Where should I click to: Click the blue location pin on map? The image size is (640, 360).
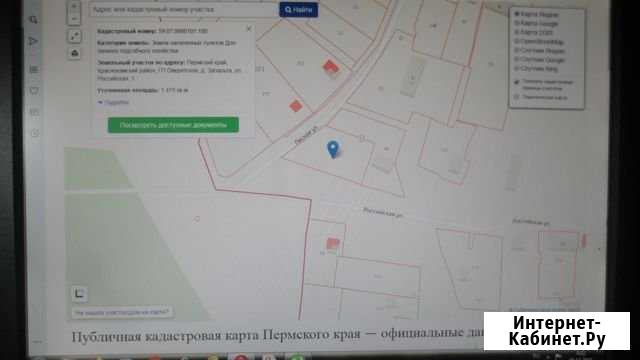click(333, 149)
